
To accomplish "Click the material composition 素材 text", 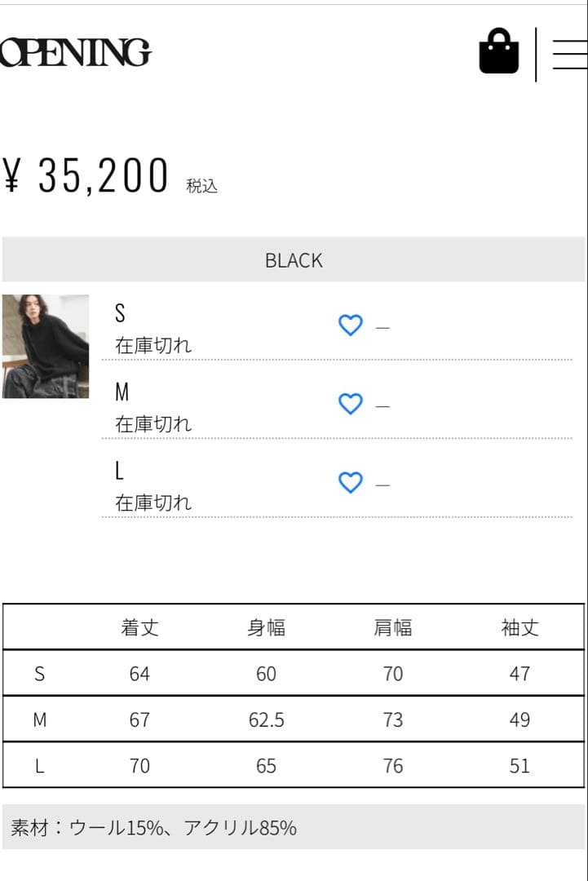I will [x=153, y=828].
